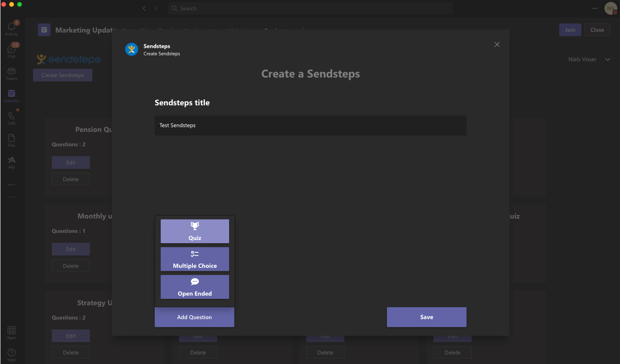Open the Activity bell in the sidebar
This screenshot has height=364, width=620.
[x=11, y=27]
